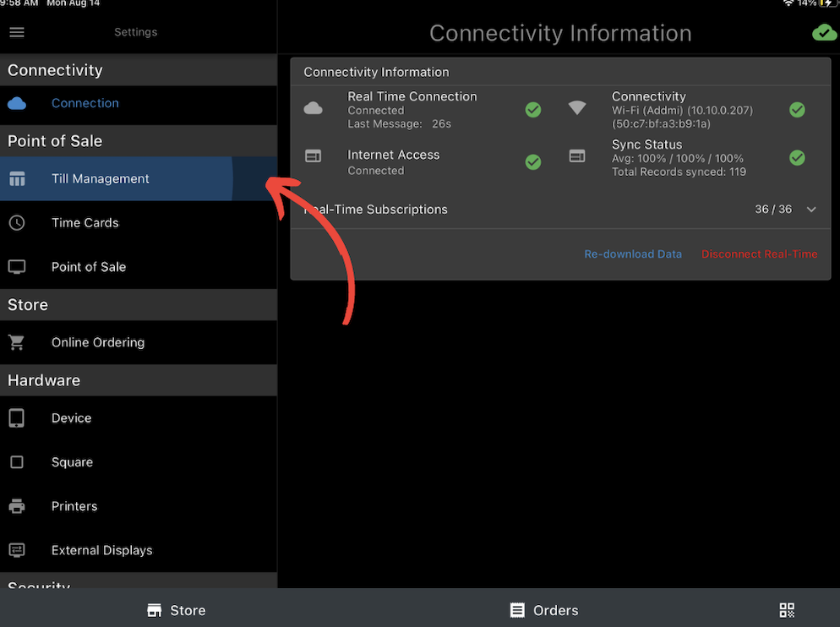Screen dimensions: 840x627
Task: Click the MAC address (50:c7:bf:a3:b9:1a)
Action: 661,123
